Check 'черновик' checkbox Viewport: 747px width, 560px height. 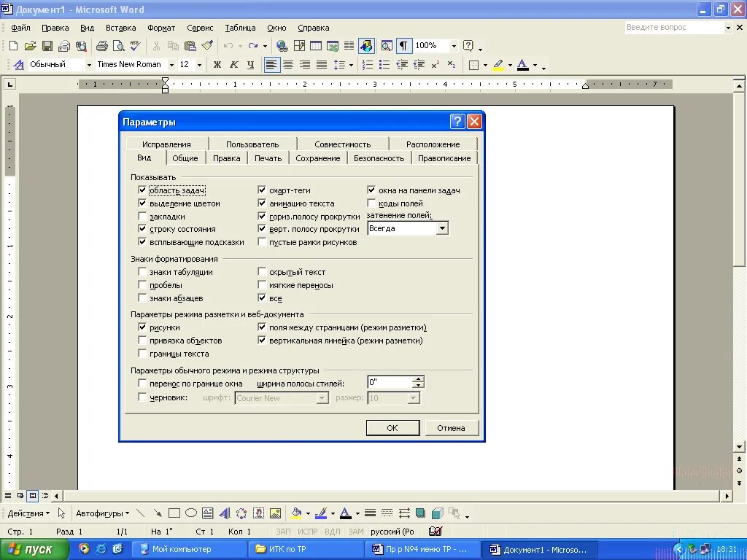pyautogui.click(x=142, y=397)
